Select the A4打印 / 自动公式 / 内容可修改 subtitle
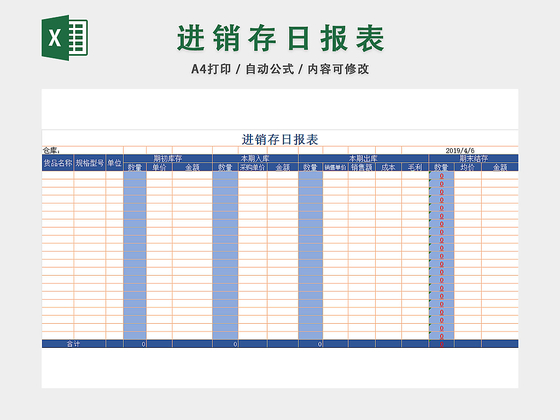This screenshot has height=420, width=560. [x=280, y=69]
